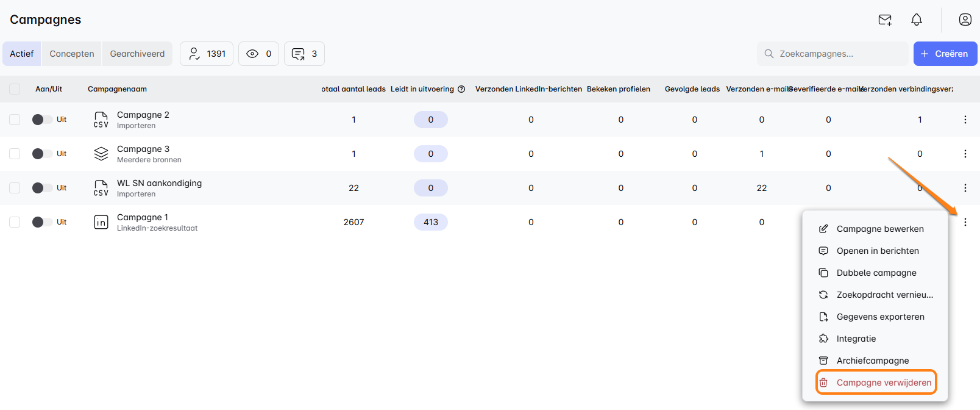Open the notifications bell

click(917, 20)
